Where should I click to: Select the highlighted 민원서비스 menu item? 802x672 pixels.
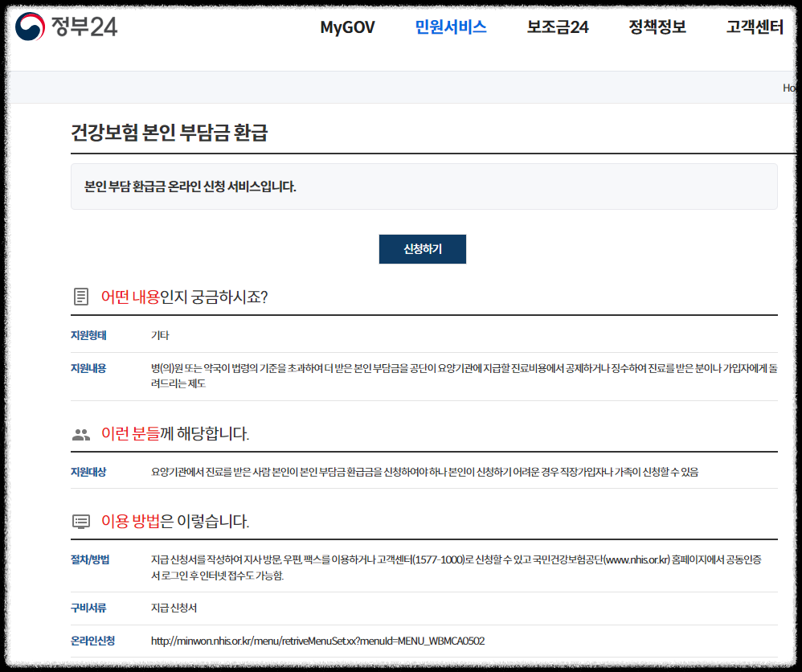coord(452,27)
